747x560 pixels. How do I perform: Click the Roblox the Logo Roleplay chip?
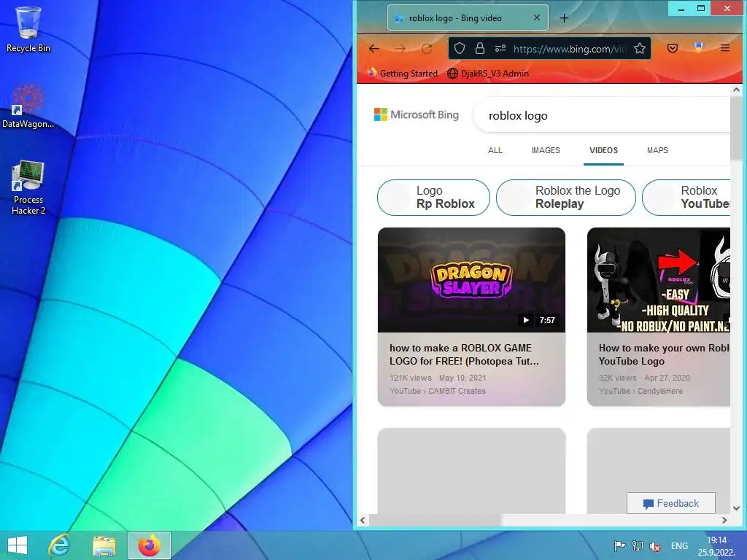566,197
